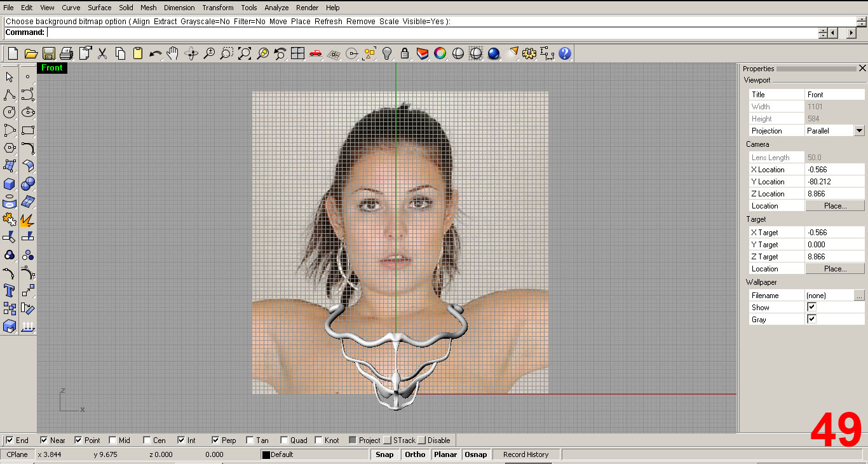Open the Curve menu
This screenshot has height=464, width=868.
coord(71,8)
